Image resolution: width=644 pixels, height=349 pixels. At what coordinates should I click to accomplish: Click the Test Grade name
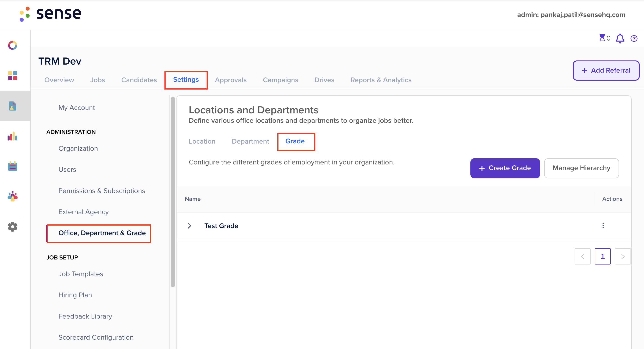tap(221, 226)
